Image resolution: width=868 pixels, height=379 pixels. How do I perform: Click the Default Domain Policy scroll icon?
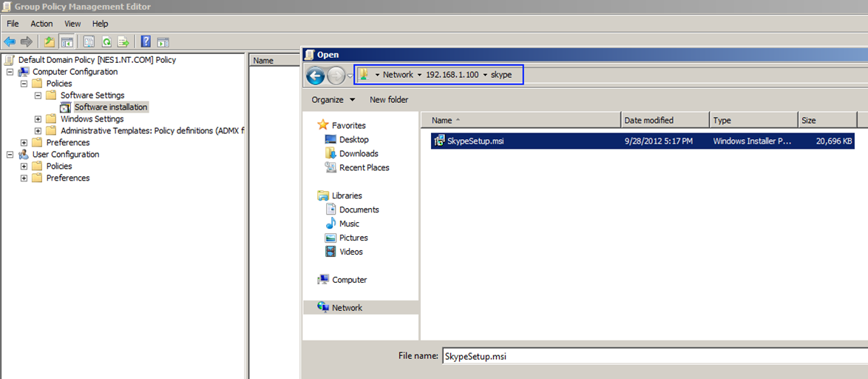10,60
